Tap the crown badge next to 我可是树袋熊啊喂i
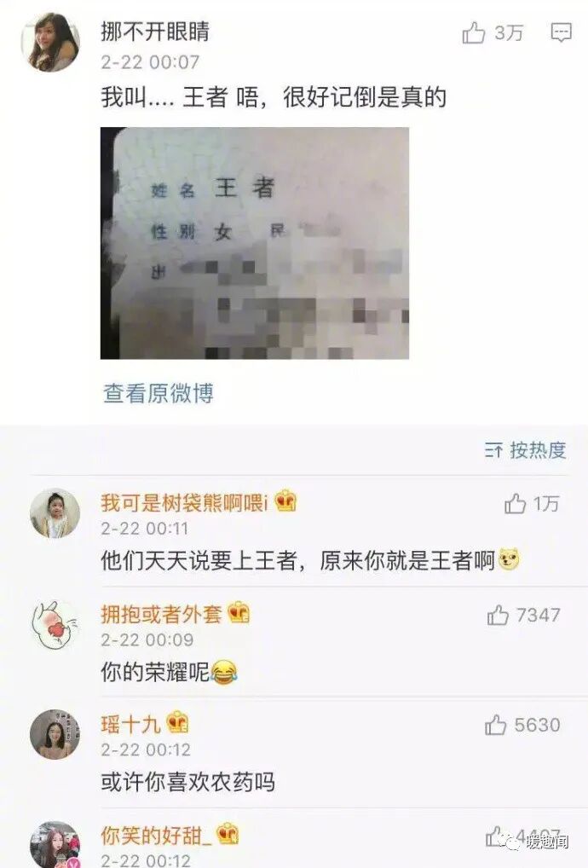 [285, 501]
